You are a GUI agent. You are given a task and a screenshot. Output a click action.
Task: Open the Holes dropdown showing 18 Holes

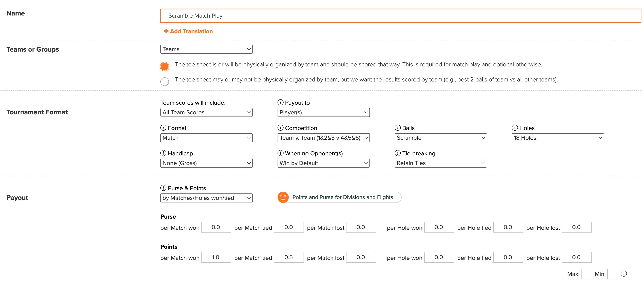(558, 138)
